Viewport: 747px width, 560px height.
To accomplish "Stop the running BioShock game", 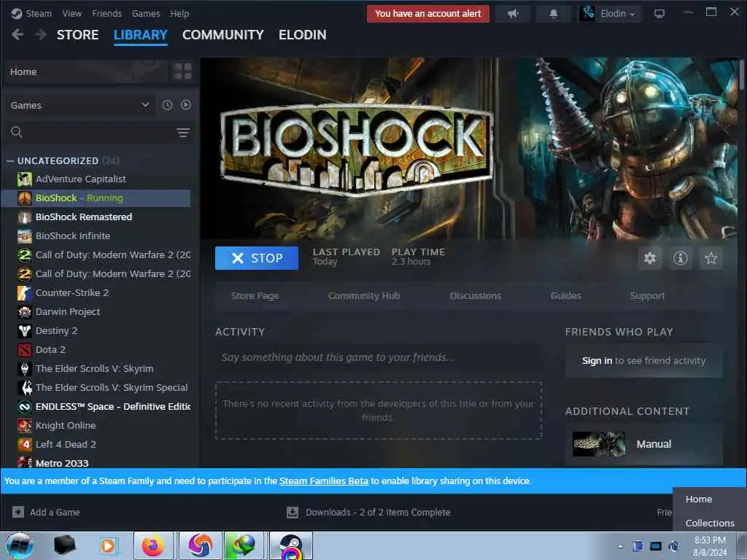I will [257, 258].
